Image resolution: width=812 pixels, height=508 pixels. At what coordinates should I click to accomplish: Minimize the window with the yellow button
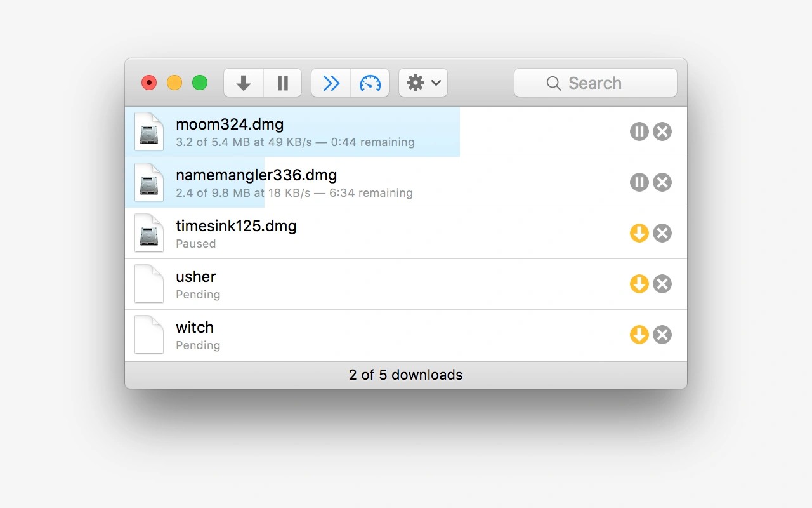(174, 83)
